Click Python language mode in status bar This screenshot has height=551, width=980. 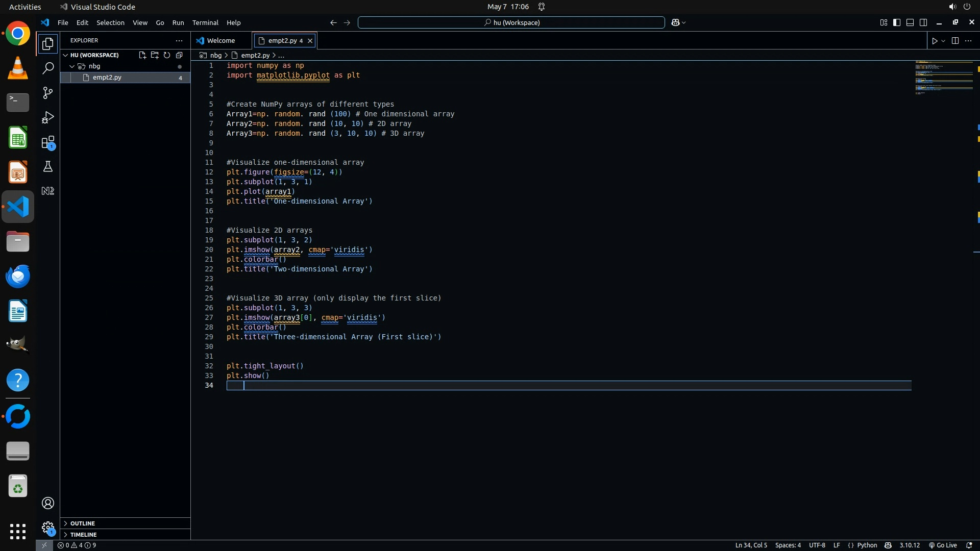pyautogui.click(x=867, y=545)
